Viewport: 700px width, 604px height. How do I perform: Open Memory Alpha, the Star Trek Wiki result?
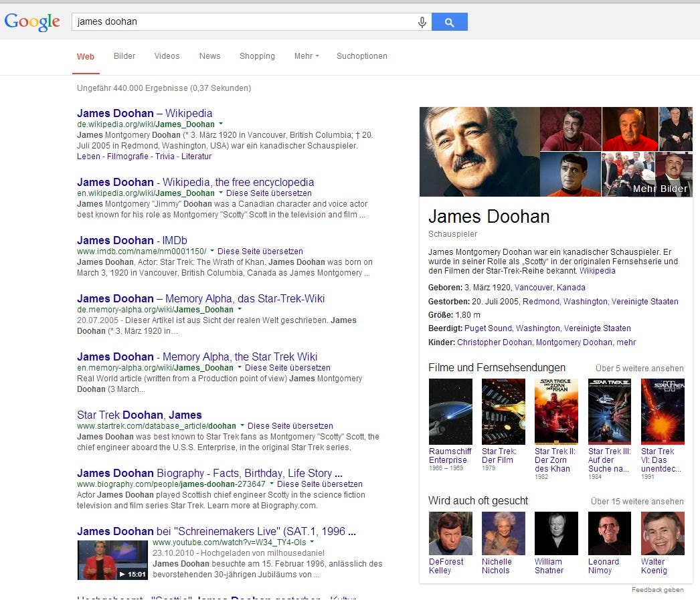pyautogui.click(x=197, y=357)
